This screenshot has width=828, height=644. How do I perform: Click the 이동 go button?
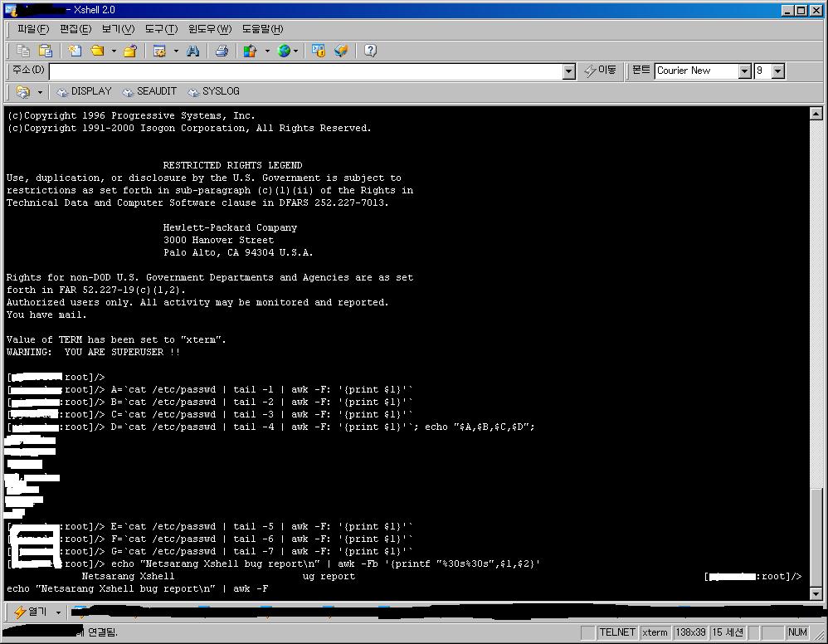coord(601,71)
